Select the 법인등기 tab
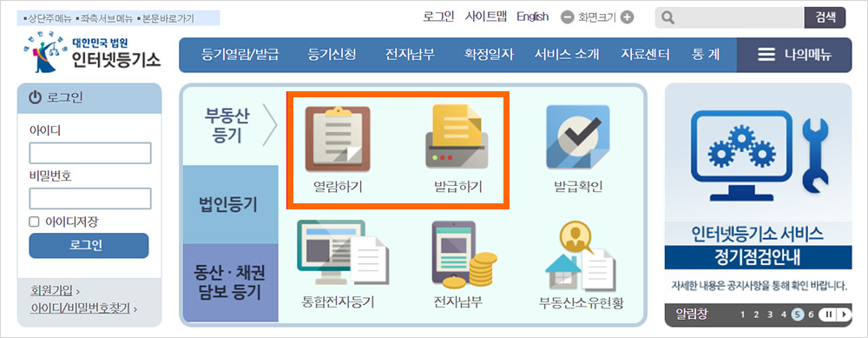Screen dimensions: 868x338 (230, 204)
